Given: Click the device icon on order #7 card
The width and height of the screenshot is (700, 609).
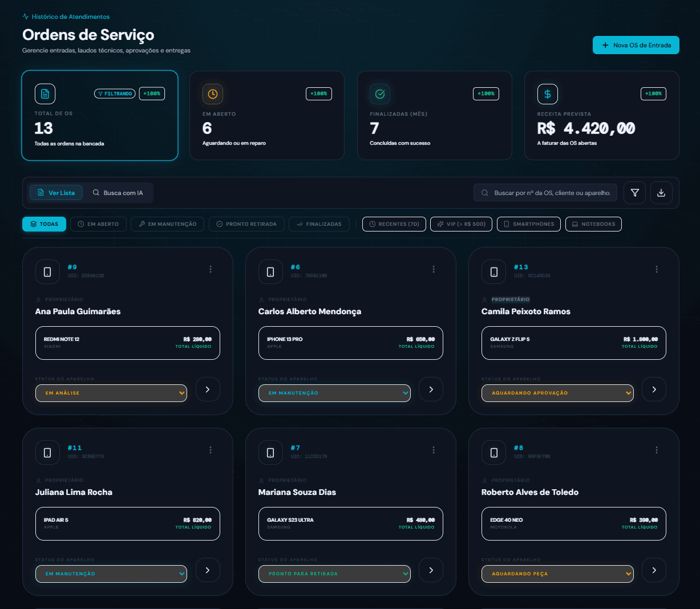Looking at the screenshot, I should coord(270,453).
